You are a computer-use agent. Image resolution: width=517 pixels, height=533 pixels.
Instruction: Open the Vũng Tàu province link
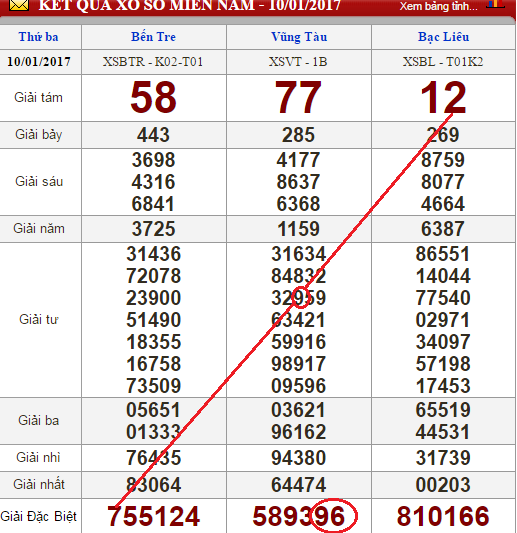click(x=299, y=37)
